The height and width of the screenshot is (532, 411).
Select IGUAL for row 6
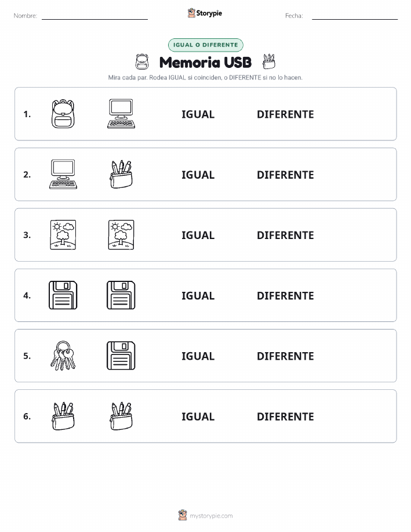click(198, 417)
